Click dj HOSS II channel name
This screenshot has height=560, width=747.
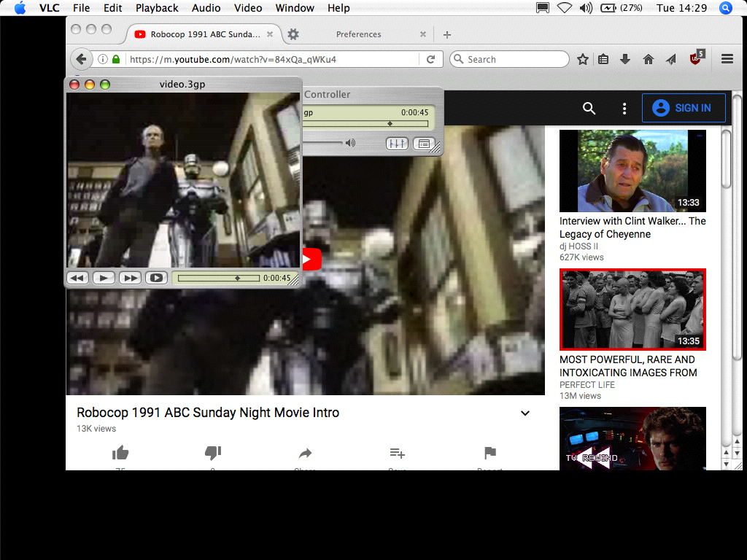click(578, 246)
